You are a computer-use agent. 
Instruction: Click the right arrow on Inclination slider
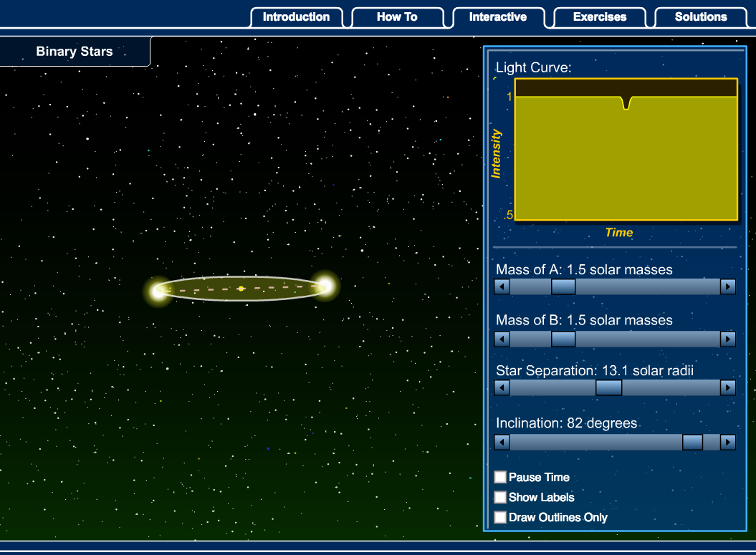pyautogui.click(x=728, y=442)
